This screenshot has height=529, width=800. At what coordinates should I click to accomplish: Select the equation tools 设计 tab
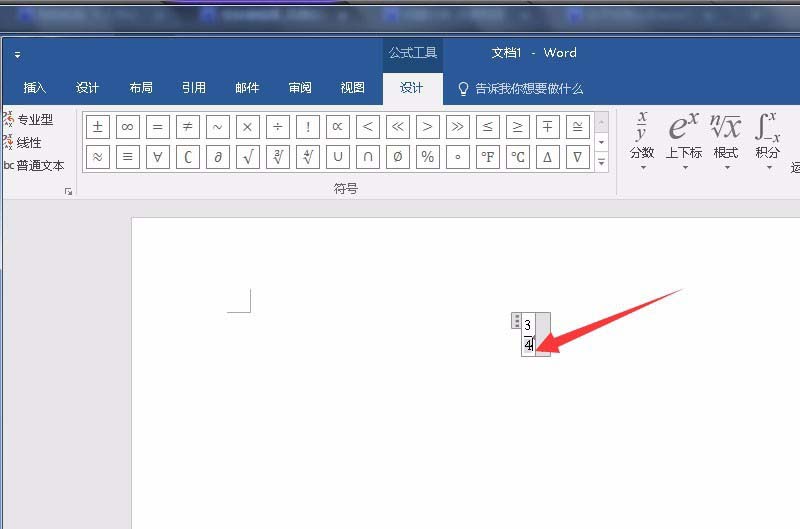click(412, 88)
